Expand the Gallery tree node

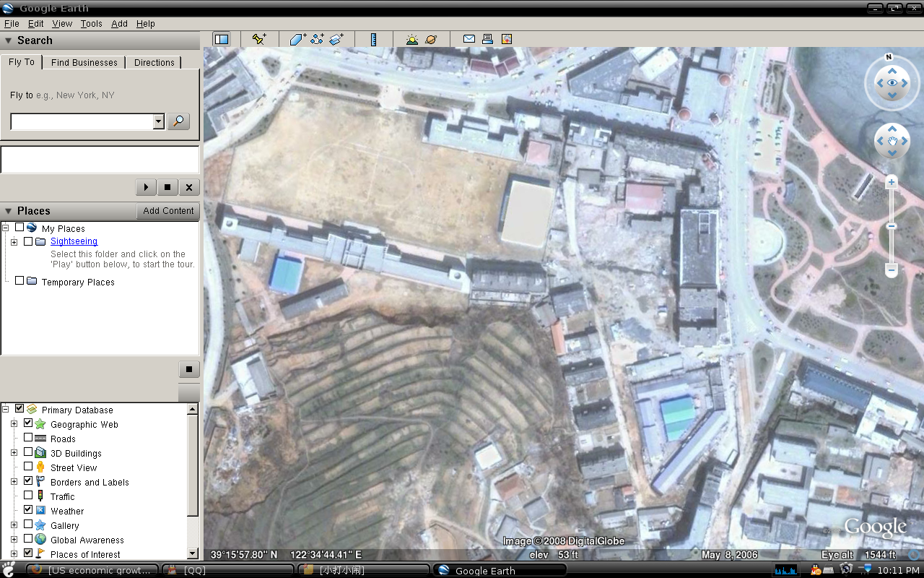[x=14, y=525]
